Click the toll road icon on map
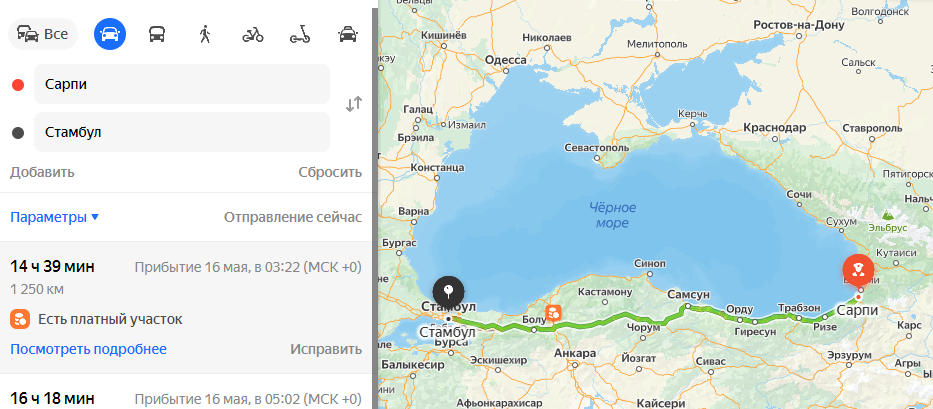933x409 pixels. pyautogui.click(x=553, y=313)
